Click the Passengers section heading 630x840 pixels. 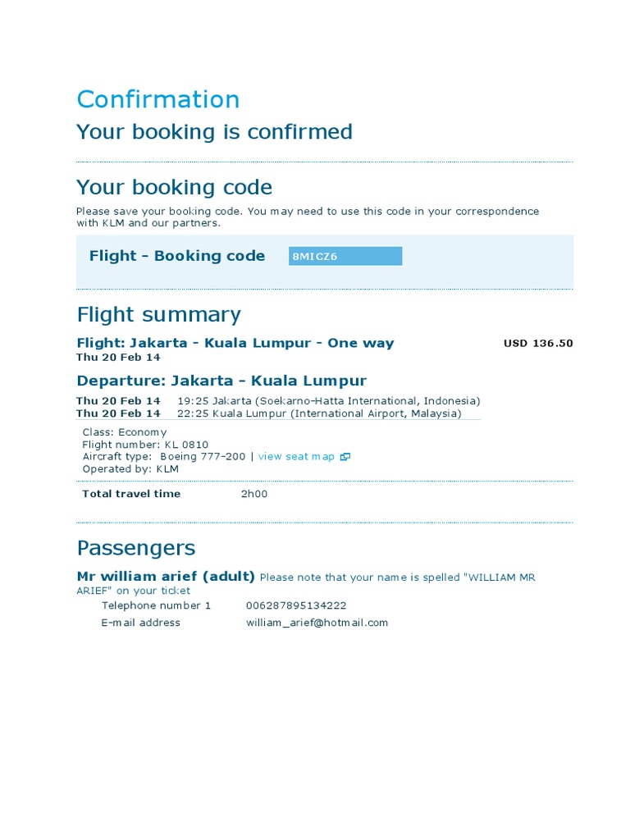135,548
